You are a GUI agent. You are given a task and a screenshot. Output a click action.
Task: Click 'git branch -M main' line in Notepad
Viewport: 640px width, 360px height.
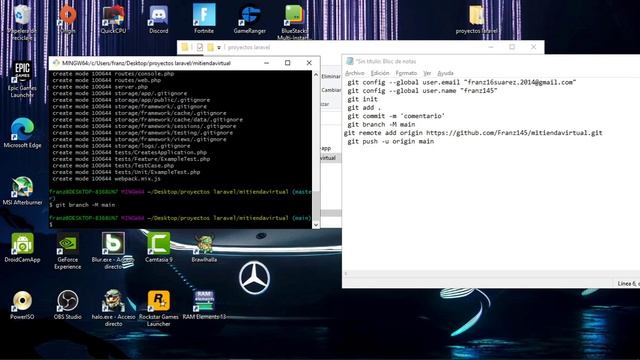tap(381, 124)
